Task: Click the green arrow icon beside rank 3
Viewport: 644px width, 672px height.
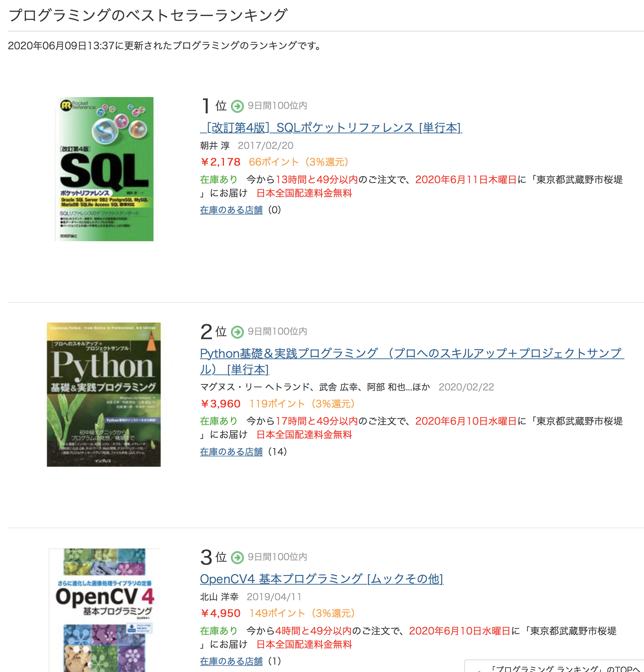Action: click(237, 557)
